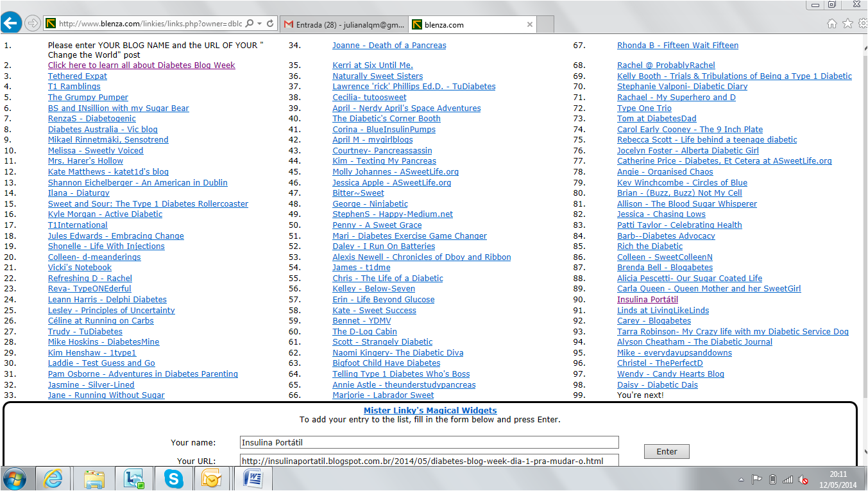Click the browser home icon

(x=832, y=24)
